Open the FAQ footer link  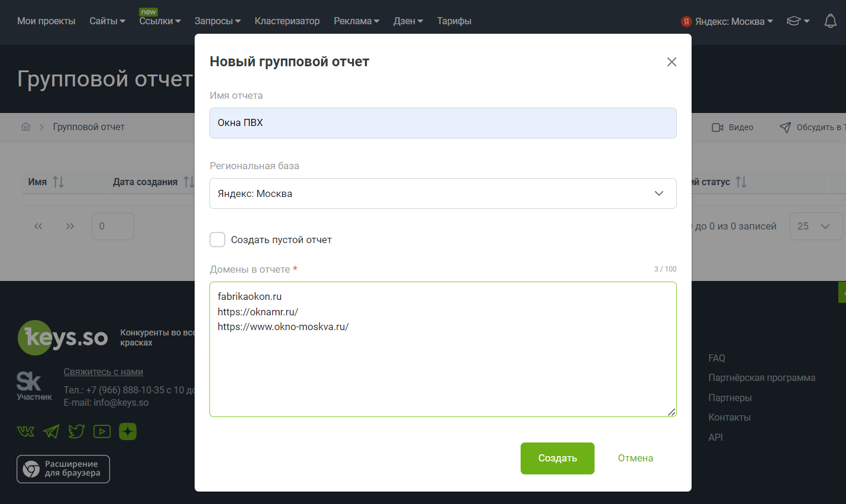[717, 358]
